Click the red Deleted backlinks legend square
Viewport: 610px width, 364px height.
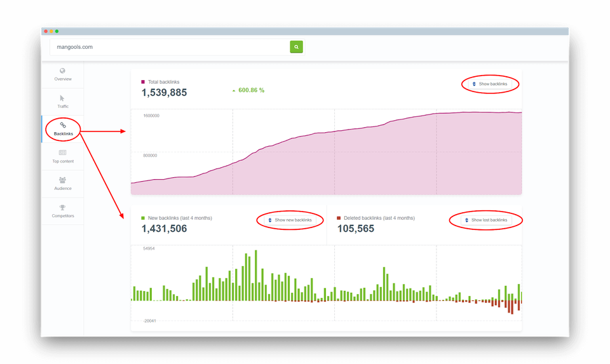[x=339, y=218]
